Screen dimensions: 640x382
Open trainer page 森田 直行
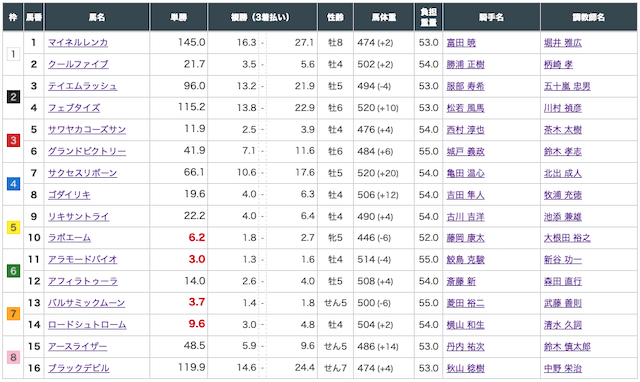pos(563,282)
